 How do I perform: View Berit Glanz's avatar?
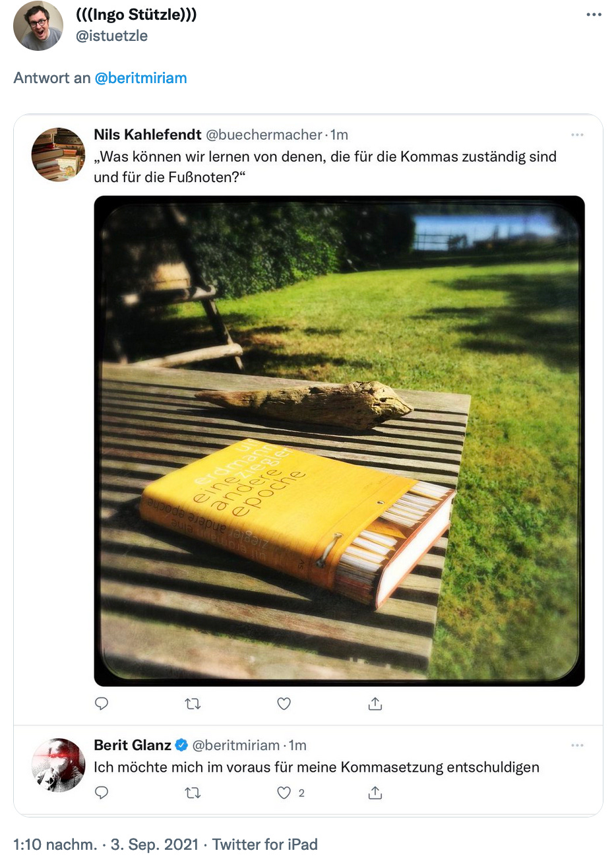pos(58,765)
